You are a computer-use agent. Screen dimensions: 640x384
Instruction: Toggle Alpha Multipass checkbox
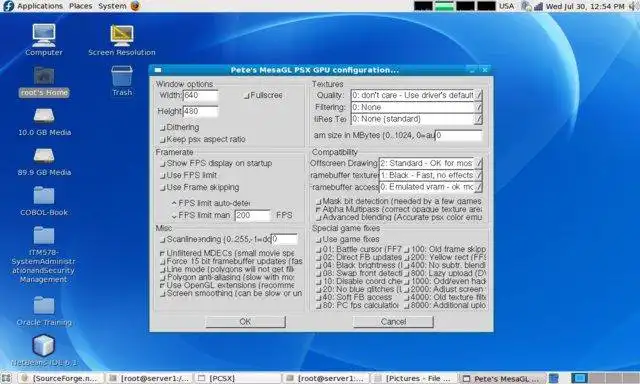(318, 209)
